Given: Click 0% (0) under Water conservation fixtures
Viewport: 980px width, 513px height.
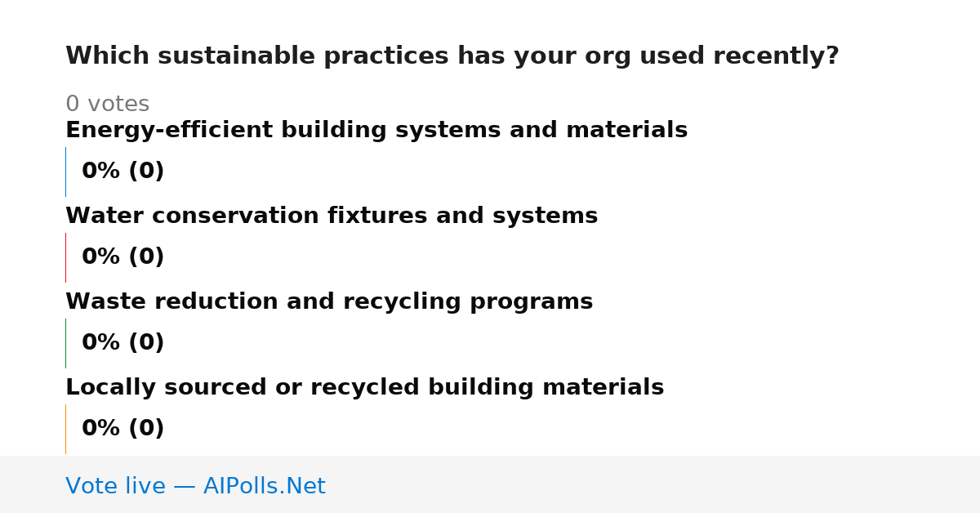Looking at the screenshot, I should pyautogui.click(x=123, y=257).
